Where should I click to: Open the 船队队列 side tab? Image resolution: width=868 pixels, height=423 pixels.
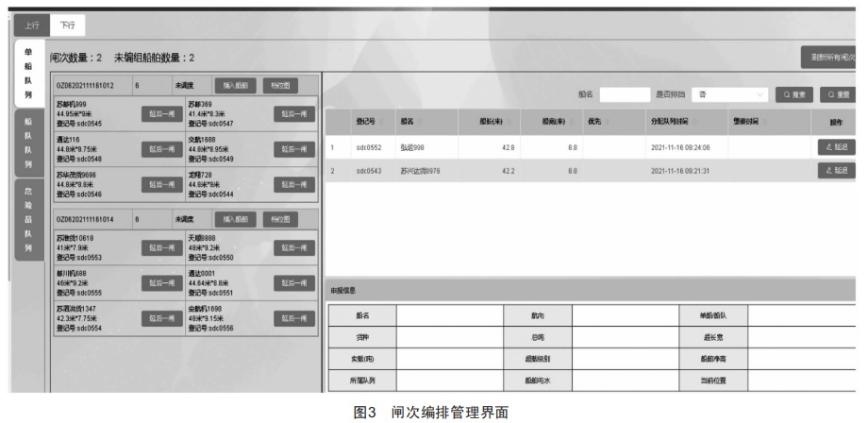click(27, 144)
